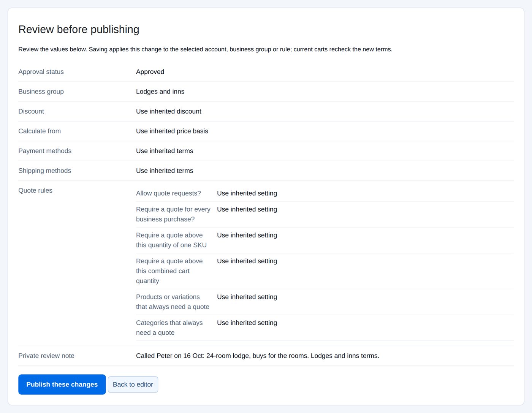Select the Review before publishing heading

pos(79,29)
